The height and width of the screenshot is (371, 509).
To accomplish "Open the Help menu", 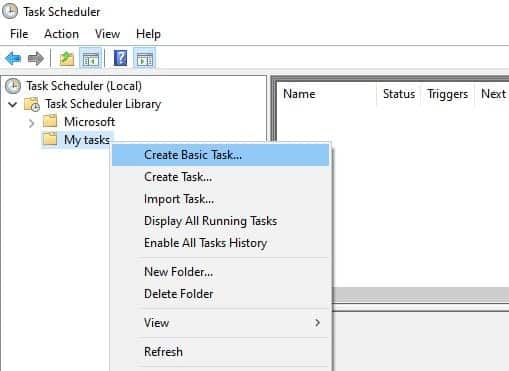I will (148, 34).
